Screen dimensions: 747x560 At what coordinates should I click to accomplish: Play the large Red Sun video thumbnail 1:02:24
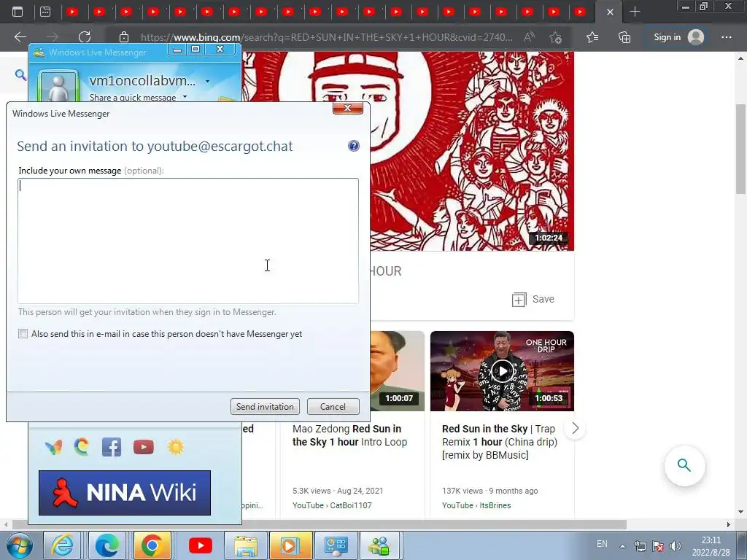click(409, 151)
